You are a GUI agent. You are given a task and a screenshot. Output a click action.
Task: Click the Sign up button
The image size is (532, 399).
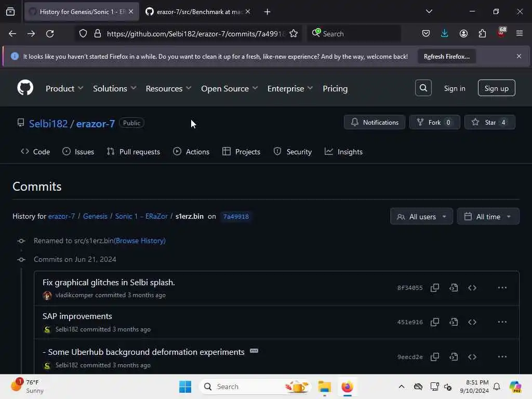[496, 88]
